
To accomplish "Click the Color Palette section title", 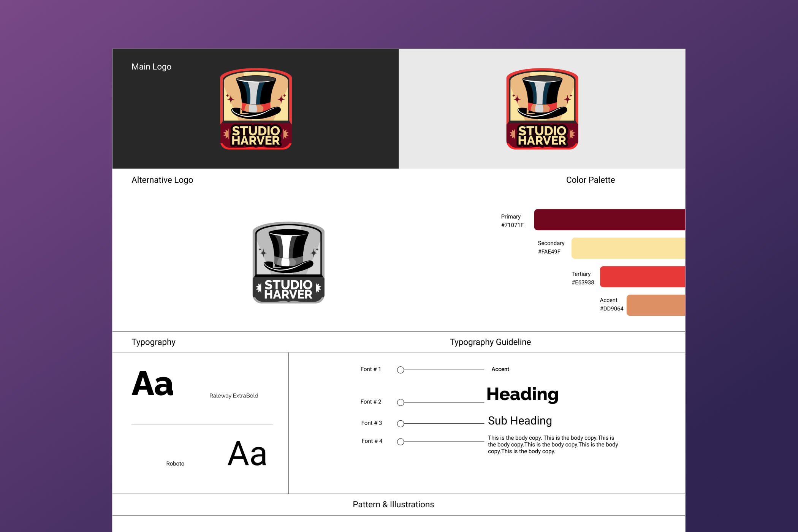I will [590, 180].
